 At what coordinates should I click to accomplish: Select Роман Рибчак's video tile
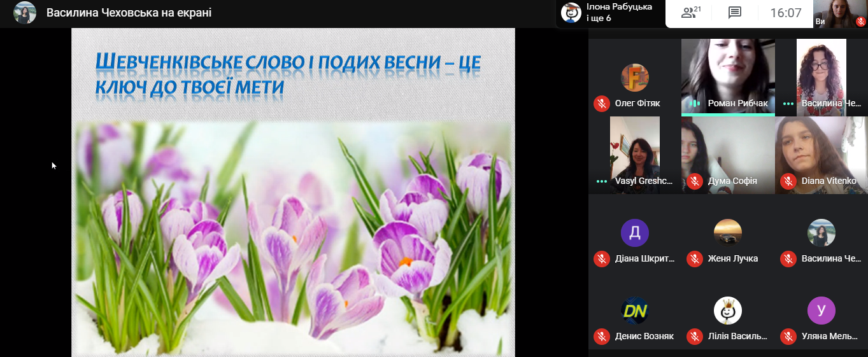tap(728, 77)
